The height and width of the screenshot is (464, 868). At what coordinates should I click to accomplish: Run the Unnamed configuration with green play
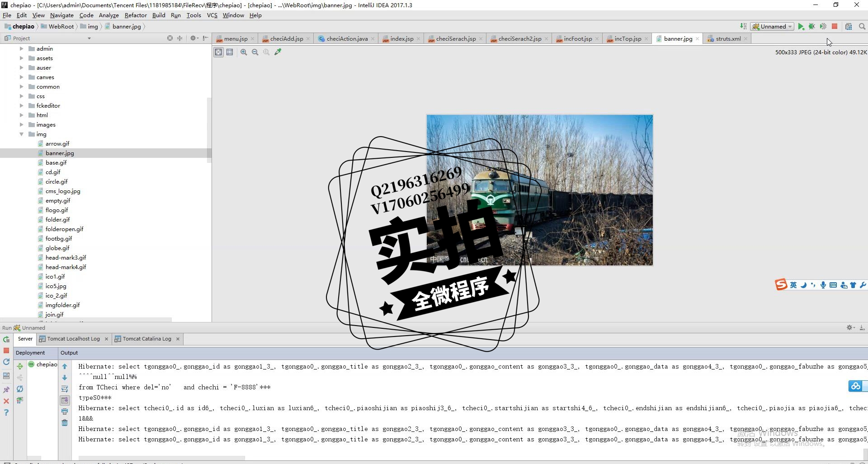(x=801, y=27)
